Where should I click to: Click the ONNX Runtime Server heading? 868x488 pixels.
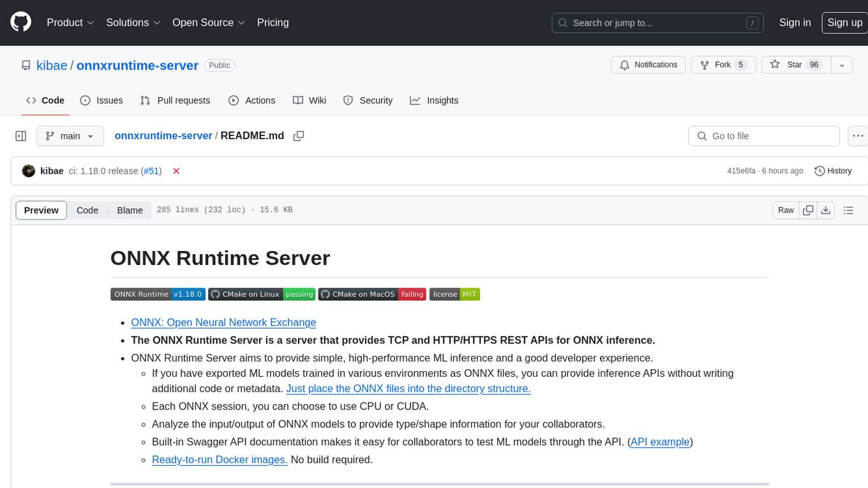220,257
